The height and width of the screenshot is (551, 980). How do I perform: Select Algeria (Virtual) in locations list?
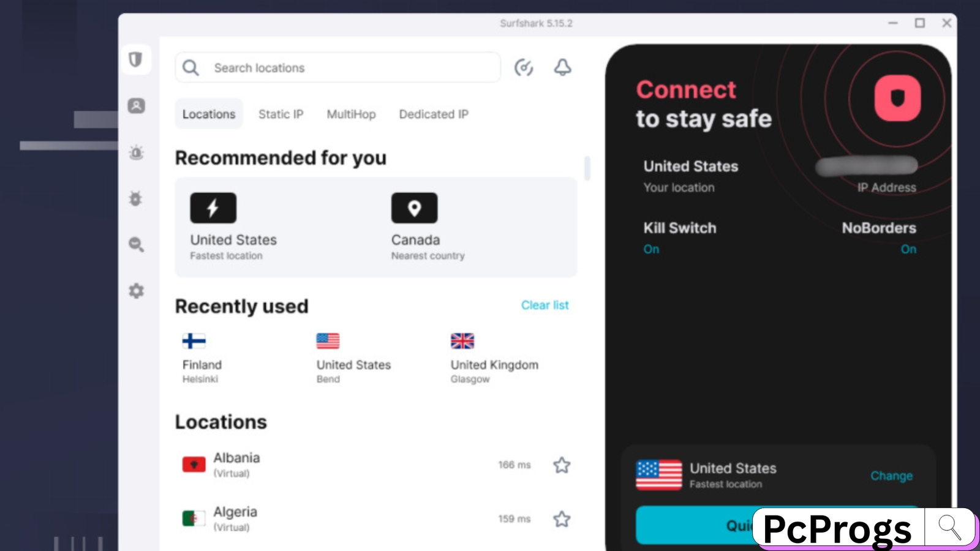pyautogui.click(x=376, y=519)
